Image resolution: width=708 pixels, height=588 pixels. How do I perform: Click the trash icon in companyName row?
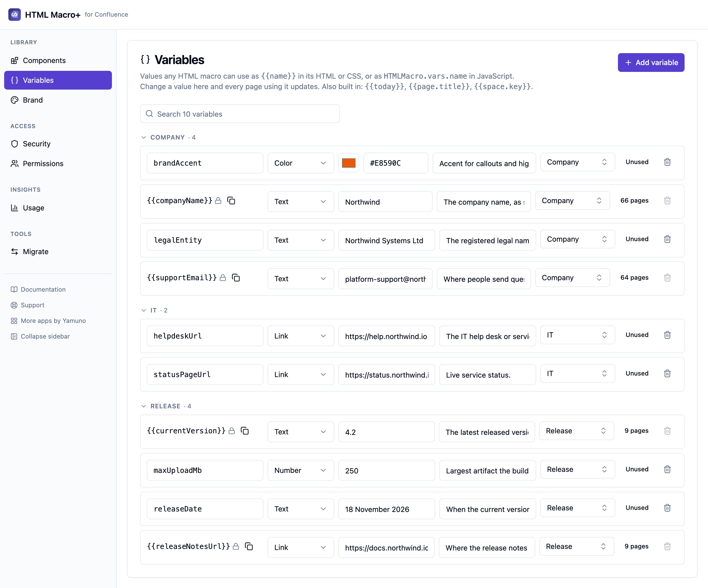pos(667,201)
